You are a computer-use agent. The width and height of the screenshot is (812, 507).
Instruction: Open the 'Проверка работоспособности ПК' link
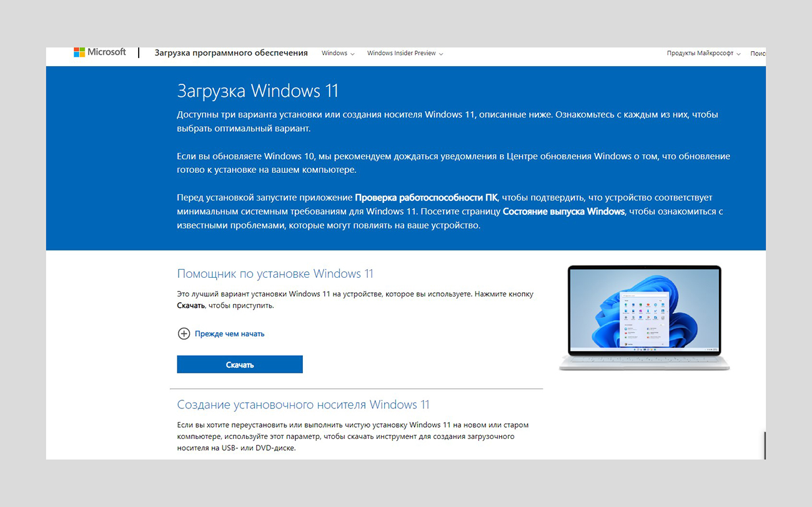pos(427,197)
